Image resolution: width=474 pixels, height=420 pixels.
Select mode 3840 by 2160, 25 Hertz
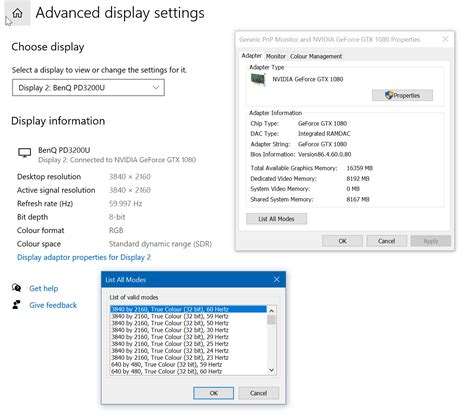pos(188,344)
